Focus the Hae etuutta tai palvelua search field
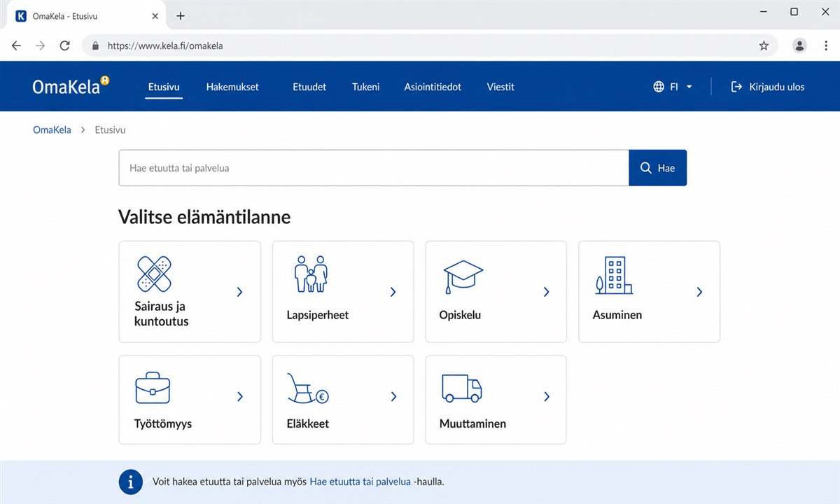840x504 pixels. (x=374, y=168)
